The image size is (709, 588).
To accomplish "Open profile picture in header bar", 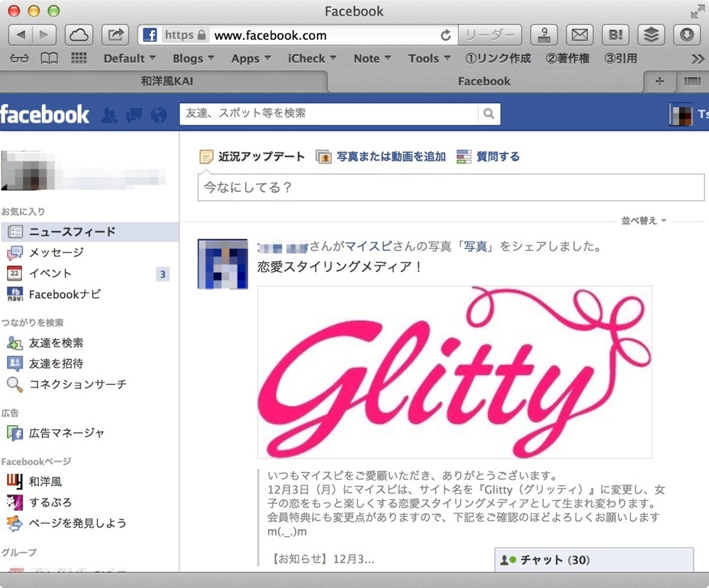I will 681,114.
